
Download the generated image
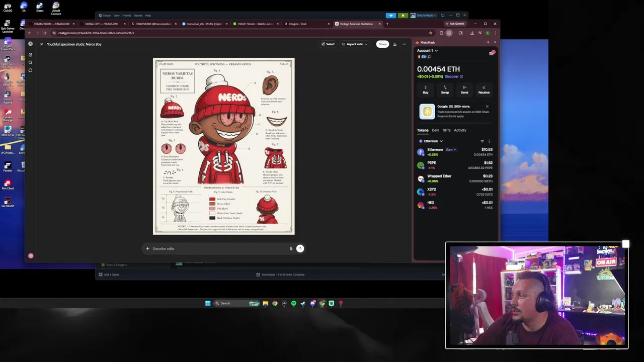tap(395, 44)
